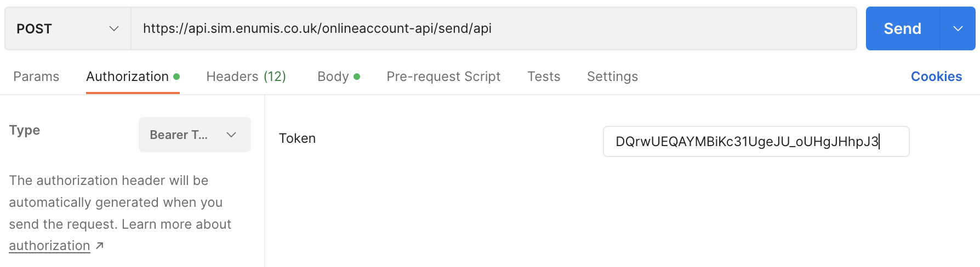The image size is (980, 267).
Task: Open the Headers (12) tab
Action: 246,77
